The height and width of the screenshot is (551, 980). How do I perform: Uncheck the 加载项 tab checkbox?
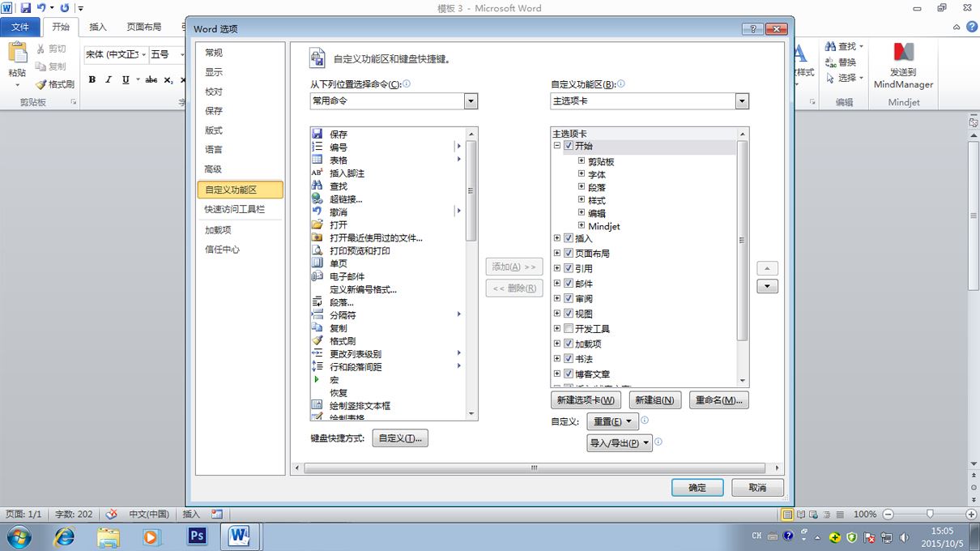pos(569,344)
